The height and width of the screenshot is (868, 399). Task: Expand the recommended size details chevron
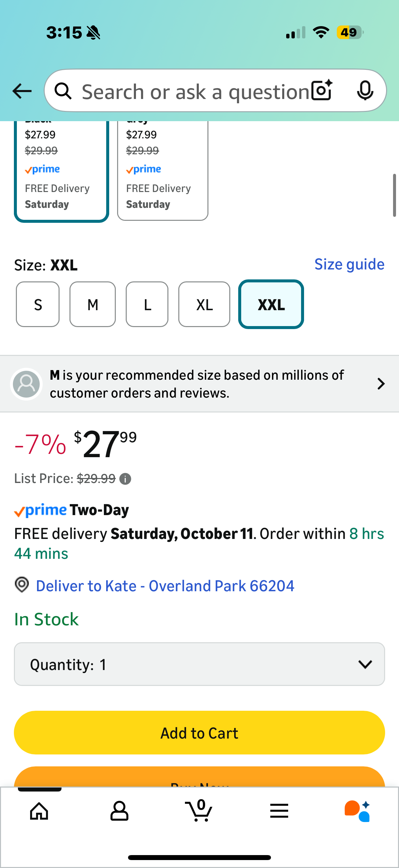pyautogui.click(x=381, y=384)
